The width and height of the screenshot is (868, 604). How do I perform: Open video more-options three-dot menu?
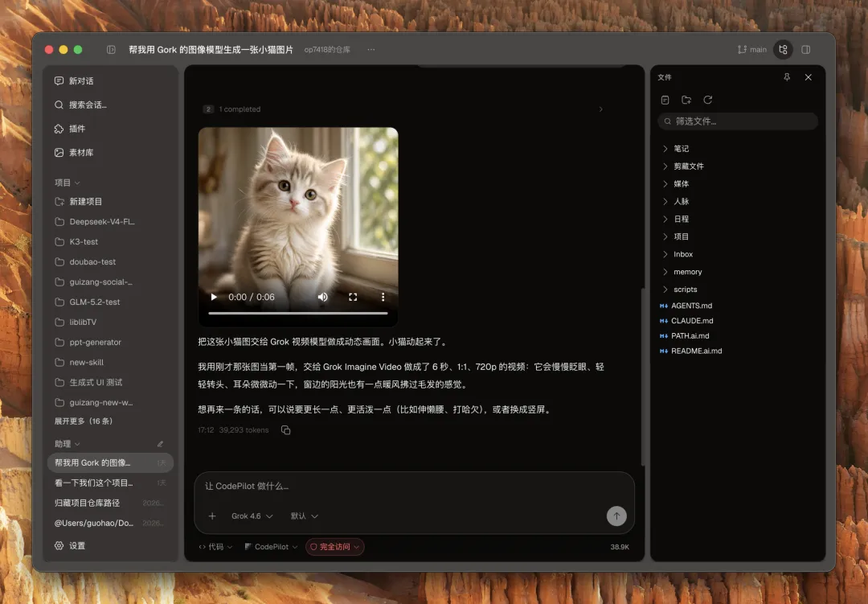pyautogui.click(x=383, y=297)
